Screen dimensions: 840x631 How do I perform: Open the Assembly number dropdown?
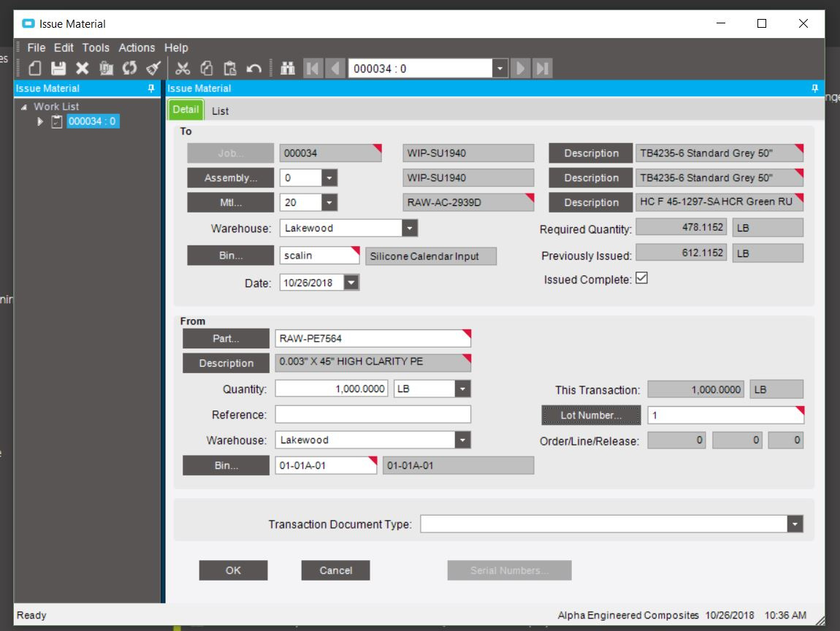click(329, 178)
